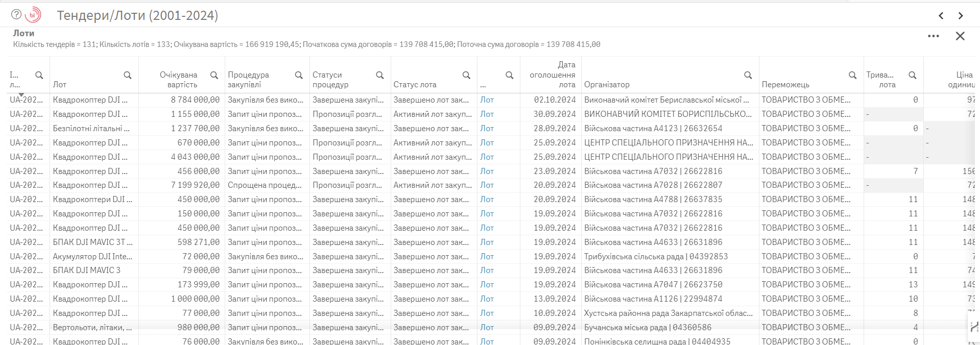This screenshot has height=345, width=980.
Task: Click the 8 784 000,00 expected value cell
Action: pyautogui.click(x=195, y=100)
